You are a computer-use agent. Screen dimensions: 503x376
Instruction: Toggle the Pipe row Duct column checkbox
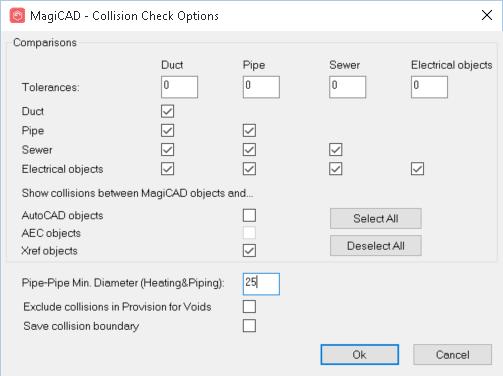167,131
